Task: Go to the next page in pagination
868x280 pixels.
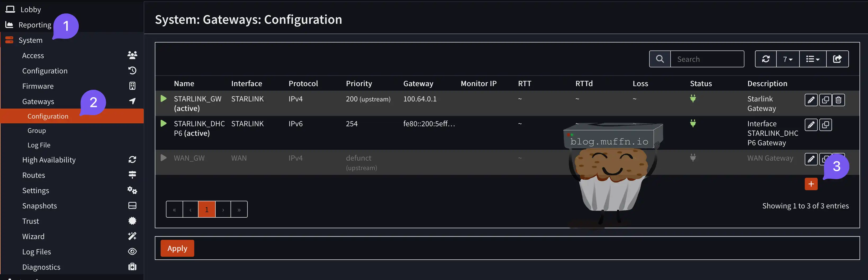Action: [x=223, y=210]
